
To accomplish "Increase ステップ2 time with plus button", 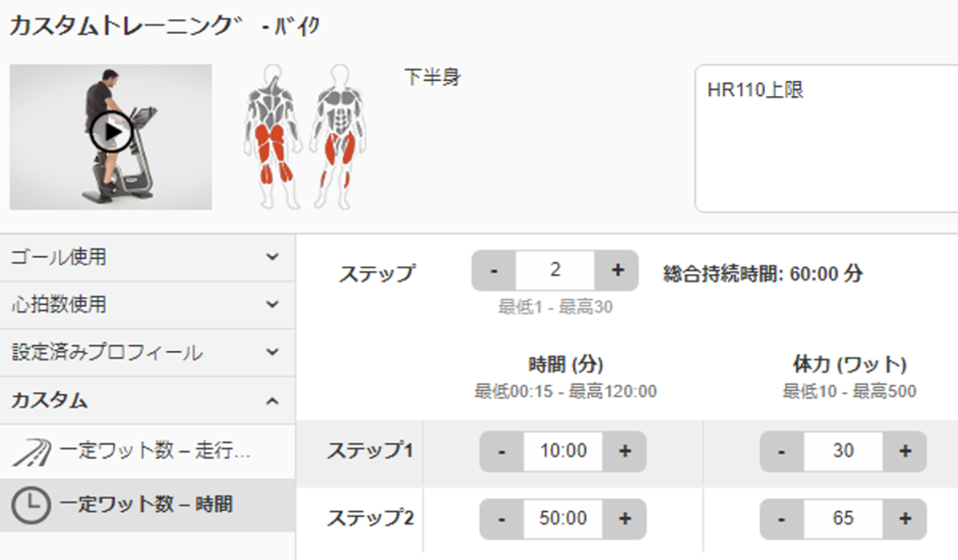I will point(625,519).
